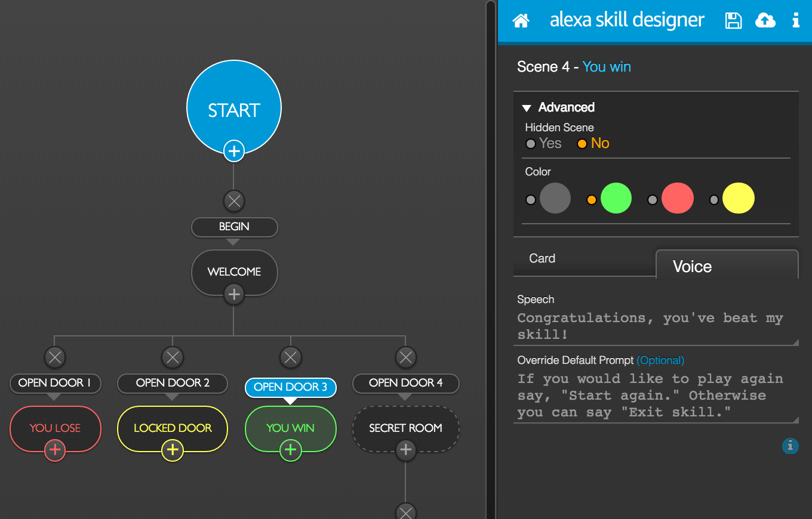The width and height of the screenshot is (812, 519).
Task: Click info icon below prompt field
Action: click(790, 446)
